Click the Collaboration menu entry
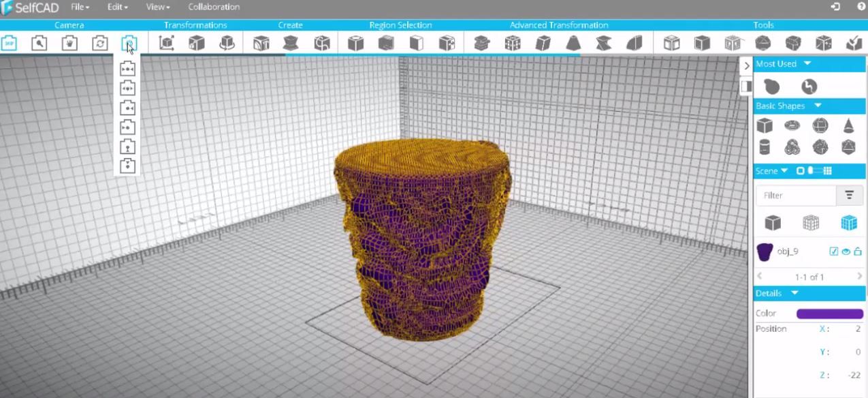The image size is (868, 398). (213, 6)
